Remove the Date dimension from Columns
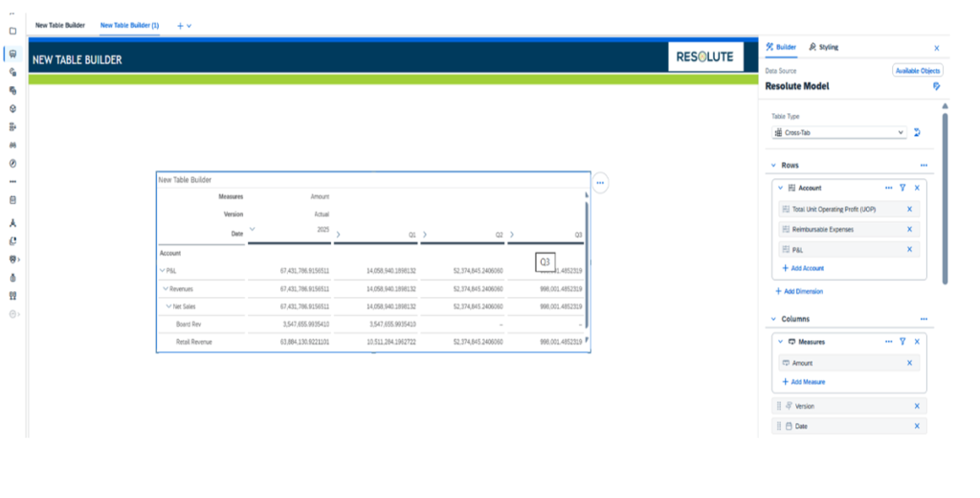Screen dimensions: 980x498 coord(916,426)
